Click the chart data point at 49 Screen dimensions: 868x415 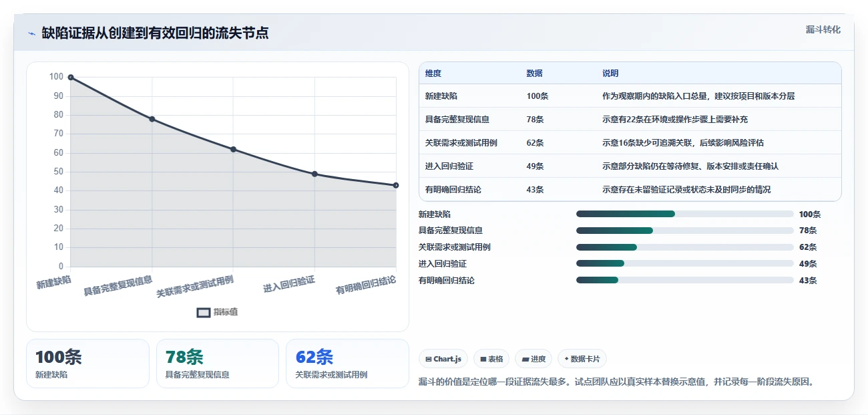point(314,174)
